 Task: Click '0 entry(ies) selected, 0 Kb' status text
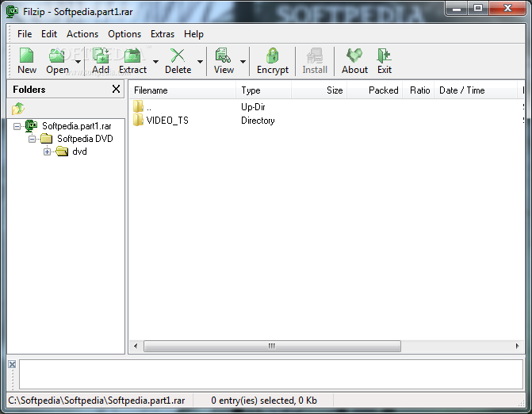[264, 401]
